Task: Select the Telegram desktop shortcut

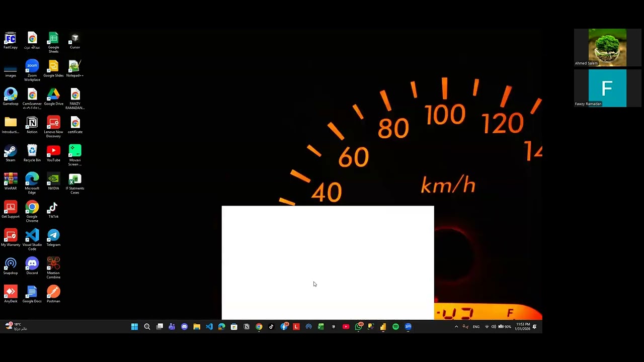Action: pyautogui.click(x=53, y=238)
